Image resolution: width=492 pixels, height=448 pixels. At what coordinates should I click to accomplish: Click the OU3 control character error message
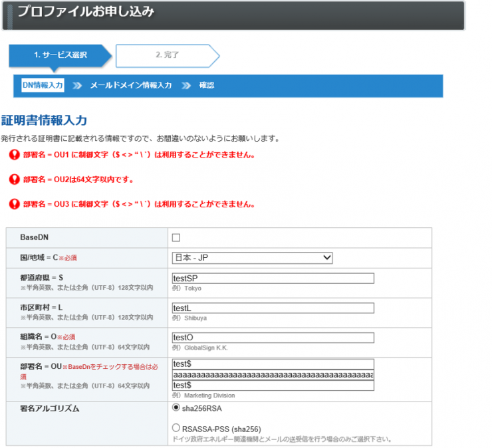[x=139, y=204]
